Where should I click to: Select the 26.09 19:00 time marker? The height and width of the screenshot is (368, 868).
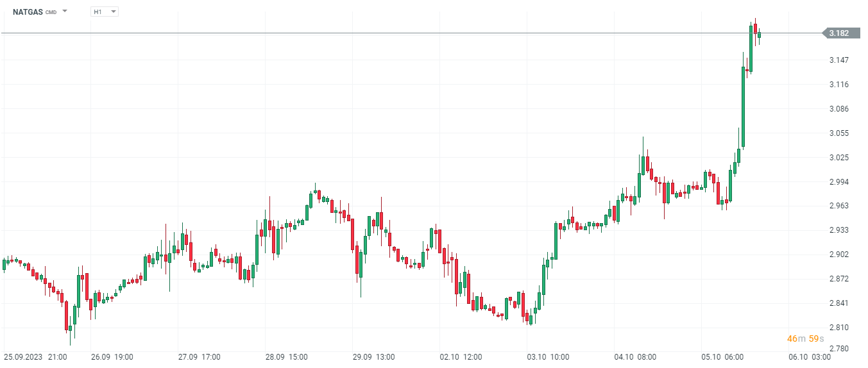pyautogui.click(x=112, y=357)
